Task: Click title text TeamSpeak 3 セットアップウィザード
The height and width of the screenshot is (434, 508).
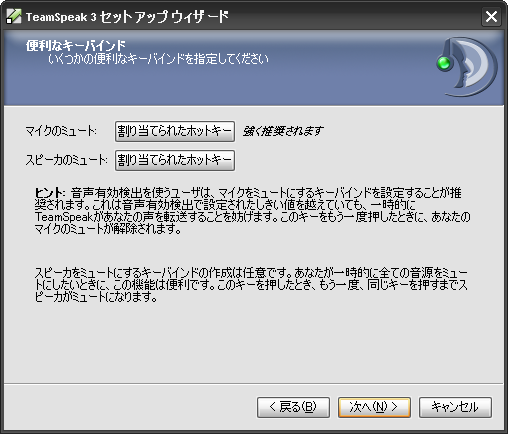Action: point(127,17)
